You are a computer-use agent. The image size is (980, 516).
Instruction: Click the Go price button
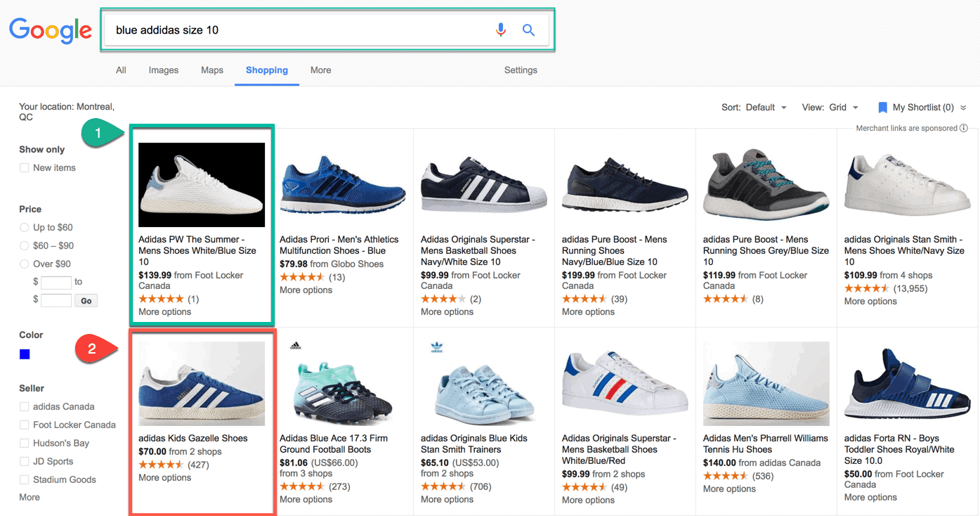[86, 301]
